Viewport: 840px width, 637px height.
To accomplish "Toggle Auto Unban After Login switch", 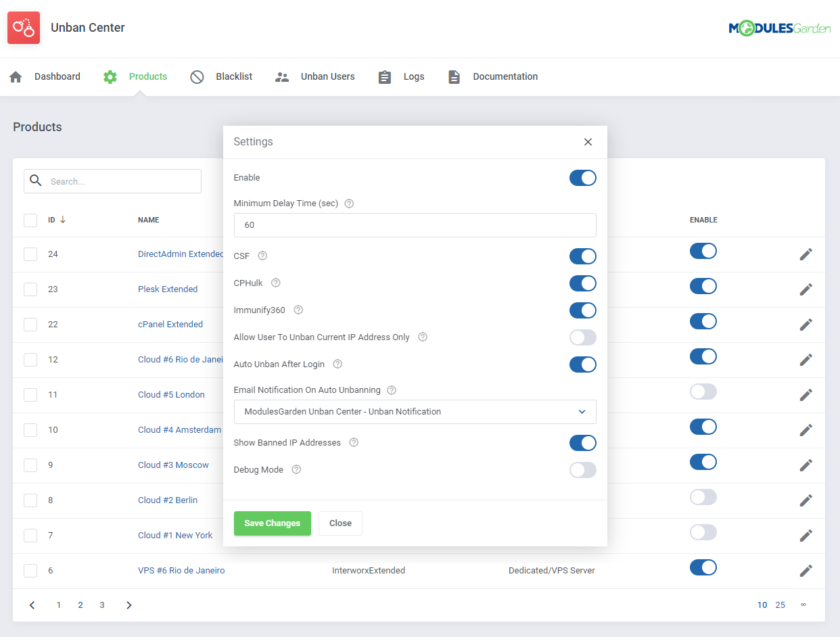I will [583, 364].
